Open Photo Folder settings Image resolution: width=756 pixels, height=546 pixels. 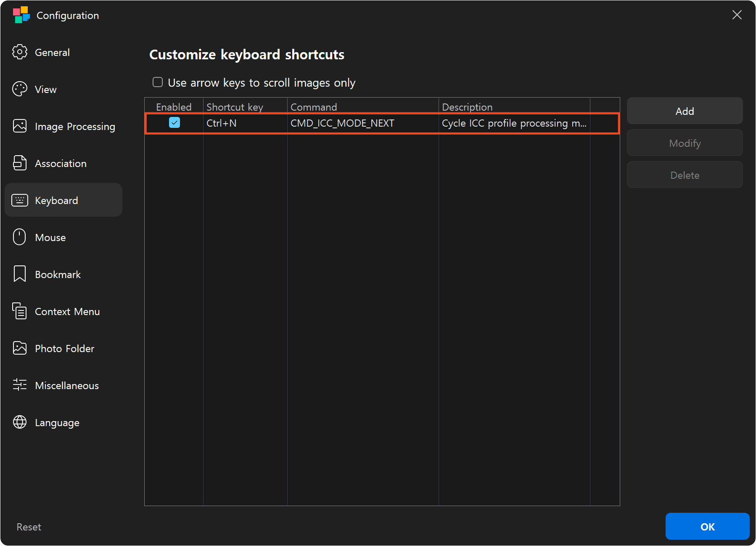(63, 348)
